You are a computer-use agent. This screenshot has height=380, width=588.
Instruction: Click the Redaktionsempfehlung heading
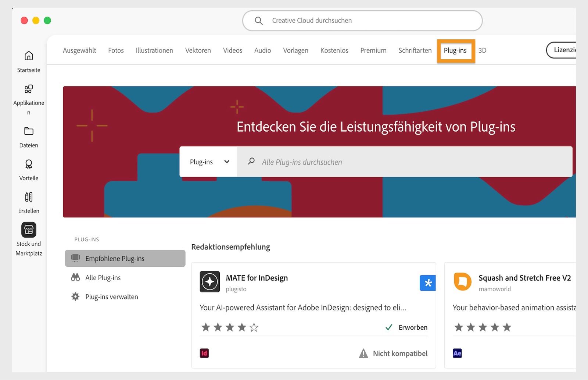(231, 247)
